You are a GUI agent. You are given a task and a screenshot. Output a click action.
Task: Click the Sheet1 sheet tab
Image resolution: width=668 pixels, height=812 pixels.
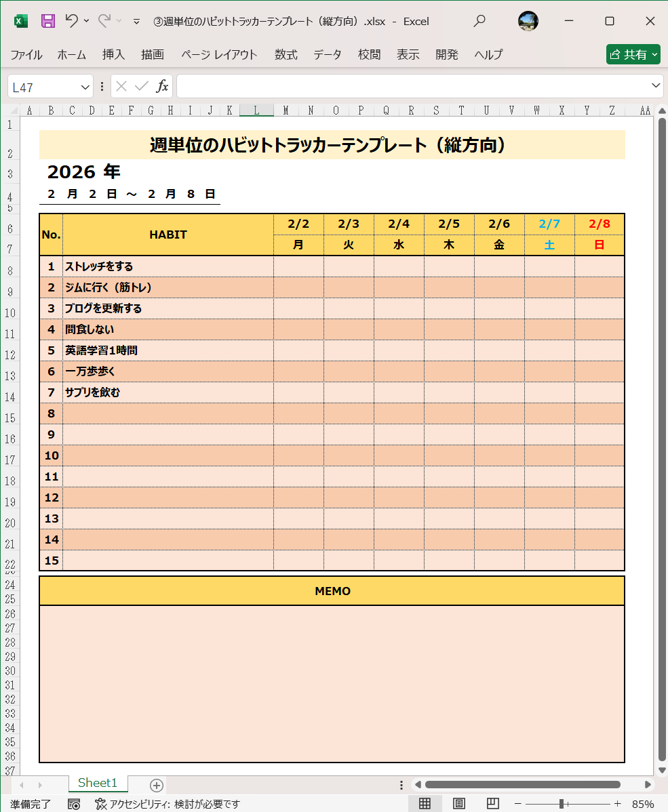click(x=97, y=783)
